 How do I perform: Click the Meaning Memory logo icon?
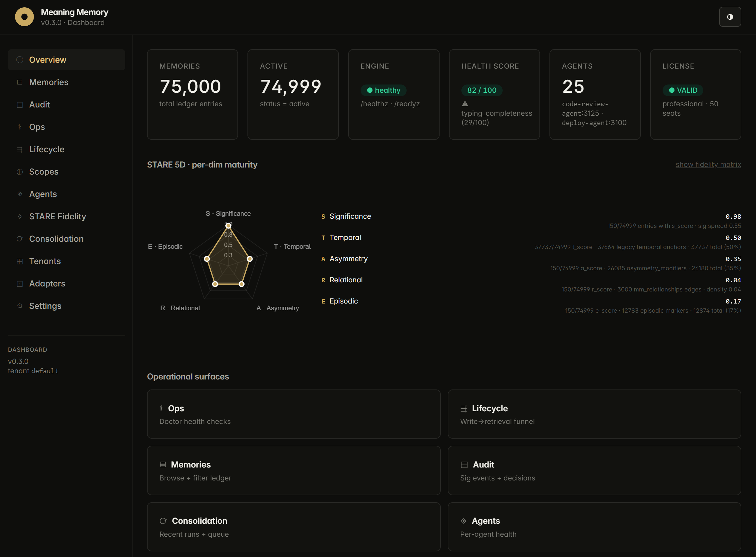click(x=24, y=17)
